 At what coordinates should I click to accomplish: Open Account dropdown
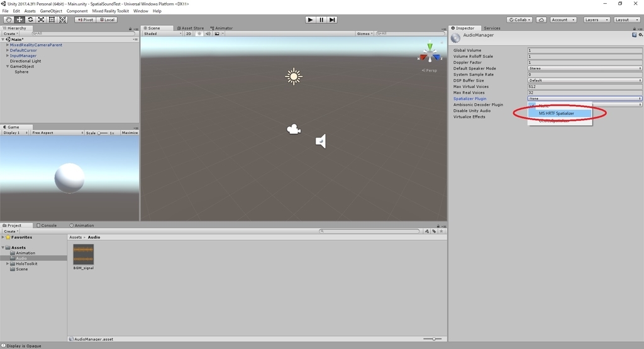click(563, 19)
